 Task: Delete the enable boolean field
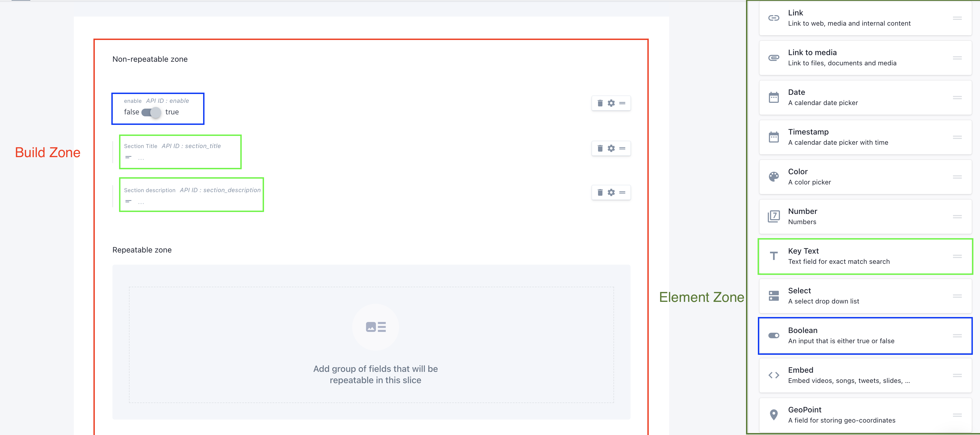tap(600, 103)
